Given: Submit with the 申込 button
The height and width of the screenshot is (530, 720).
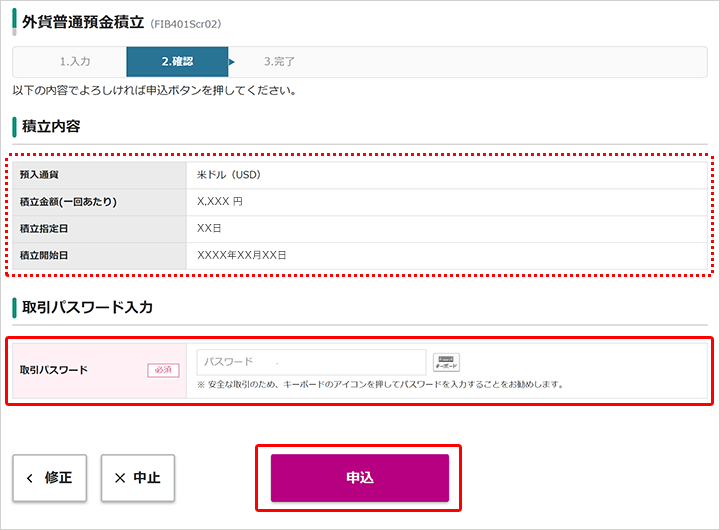Looking at the screenshot, I should [360, 478].
